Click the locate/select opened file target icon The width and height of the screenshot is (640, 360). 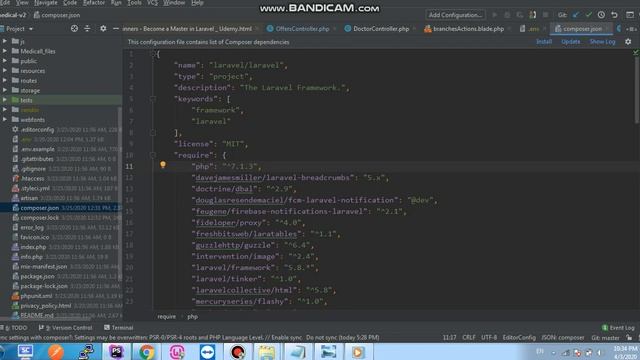click(x=74, y=29)
